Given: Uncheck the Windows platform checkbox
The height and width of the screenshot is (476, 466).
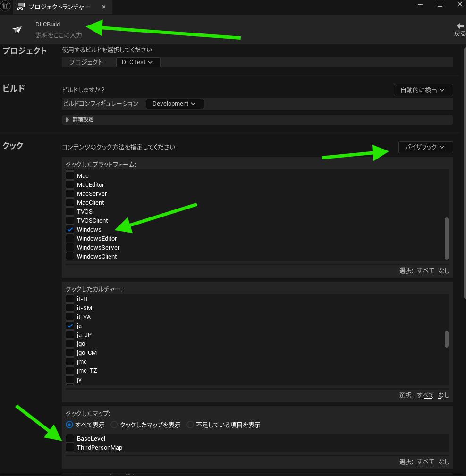Looking at the screenshot, I should click(x=70, y=229).
